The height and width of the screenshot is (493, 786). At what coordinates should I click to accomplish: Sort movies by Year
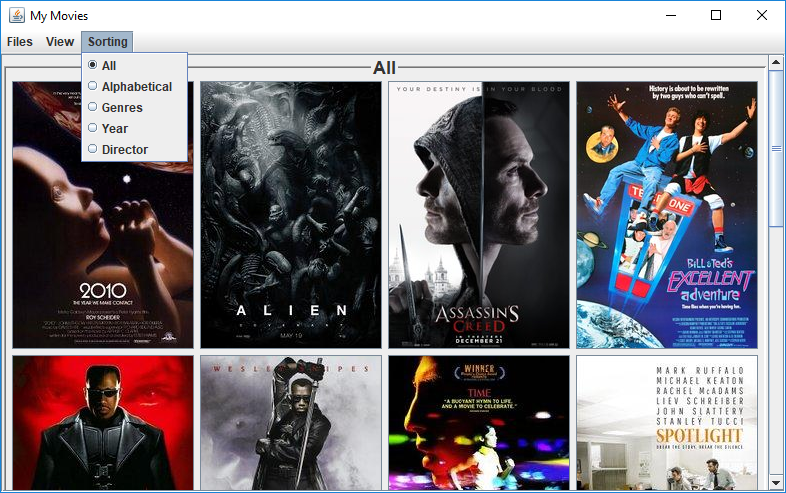coord(134,129)
